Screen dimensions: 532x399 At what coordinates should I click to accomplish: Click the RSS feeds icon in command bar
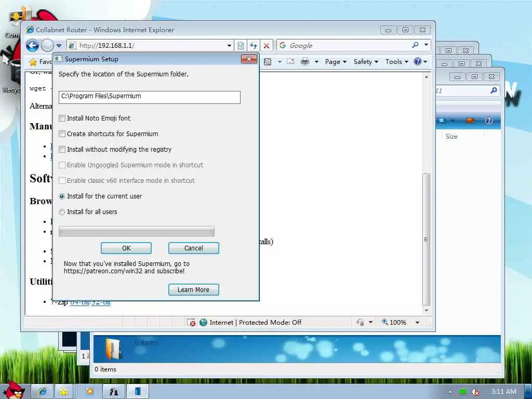click(268, 62)
